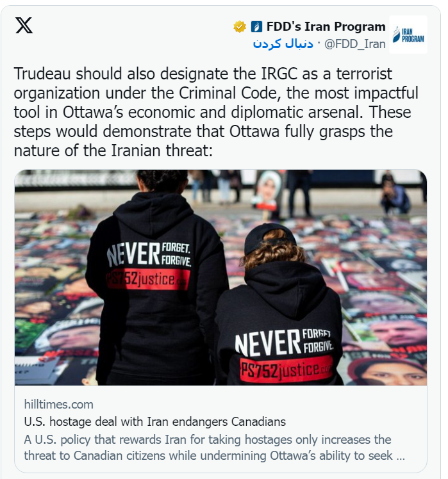Viewport: 448px width, 479px height.
Task: Click the tweet line mentioning Iranian threat
Action: [113, 150]
